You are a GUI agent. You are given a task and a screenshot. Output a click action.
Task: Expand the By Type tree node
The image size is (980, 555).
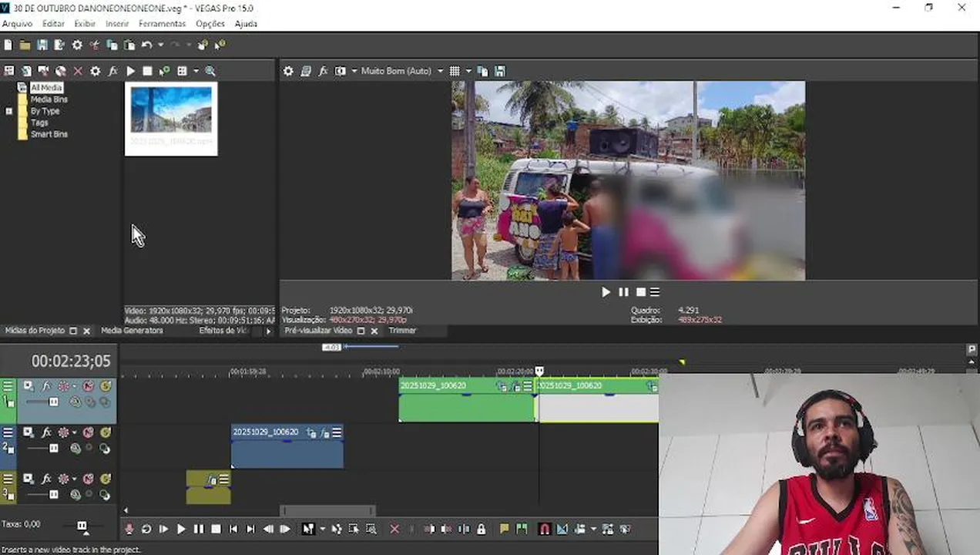coord(9,111)
